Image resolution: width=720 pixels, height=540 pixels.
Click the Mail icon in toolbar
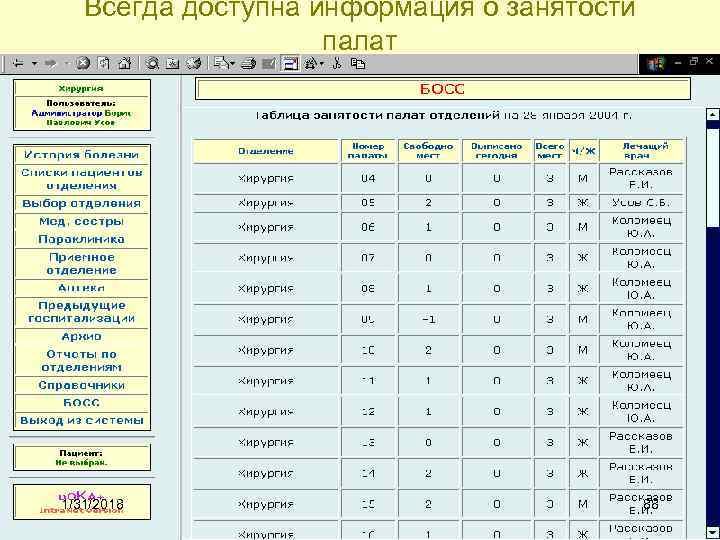tap(222, 63)
